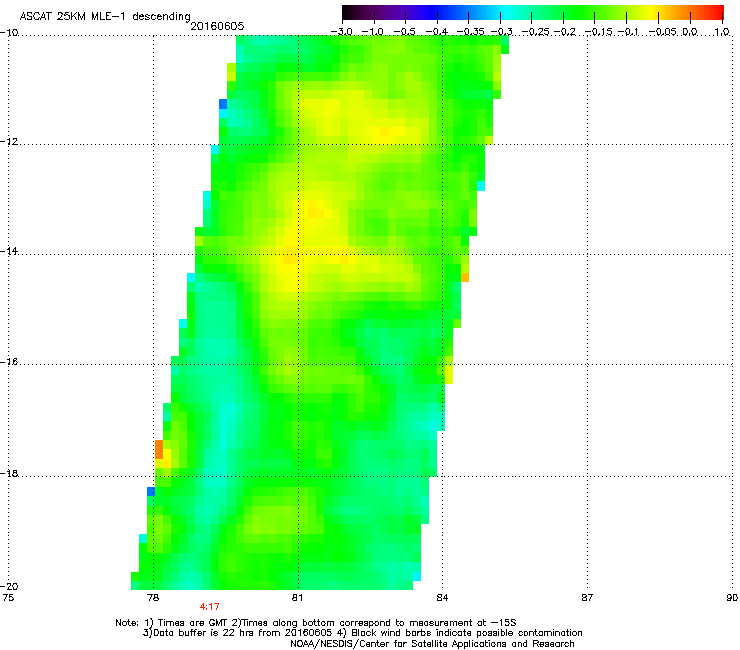740x650 pixels.
Task: Pick the black end of the color bar
Action: (x=349, y=12)
